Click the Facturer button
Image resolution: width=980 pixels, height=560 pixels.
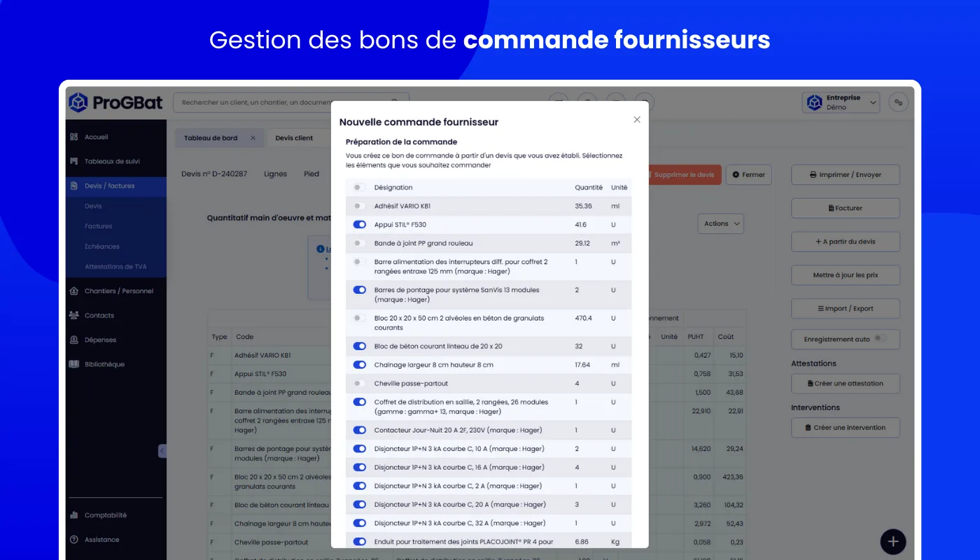846,208
